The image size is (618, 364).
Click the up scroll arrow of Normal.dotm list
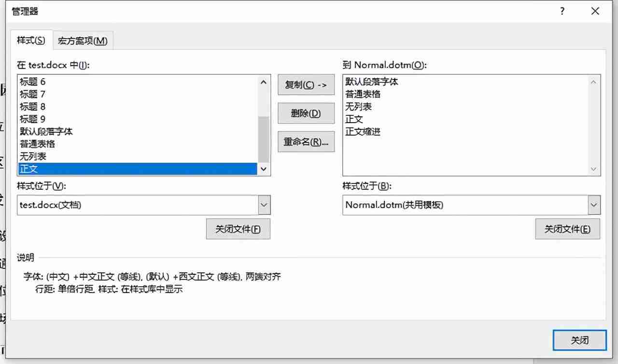click(593, 82)
